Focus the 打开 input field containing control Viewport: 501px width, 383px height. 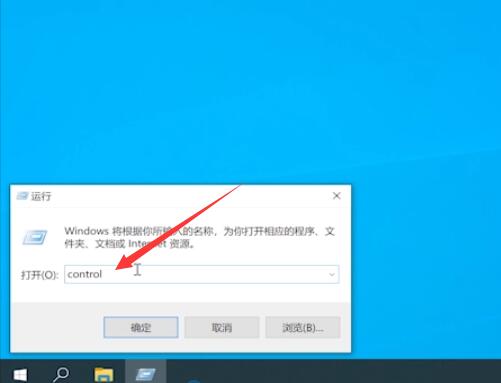[x=202, y=274]
